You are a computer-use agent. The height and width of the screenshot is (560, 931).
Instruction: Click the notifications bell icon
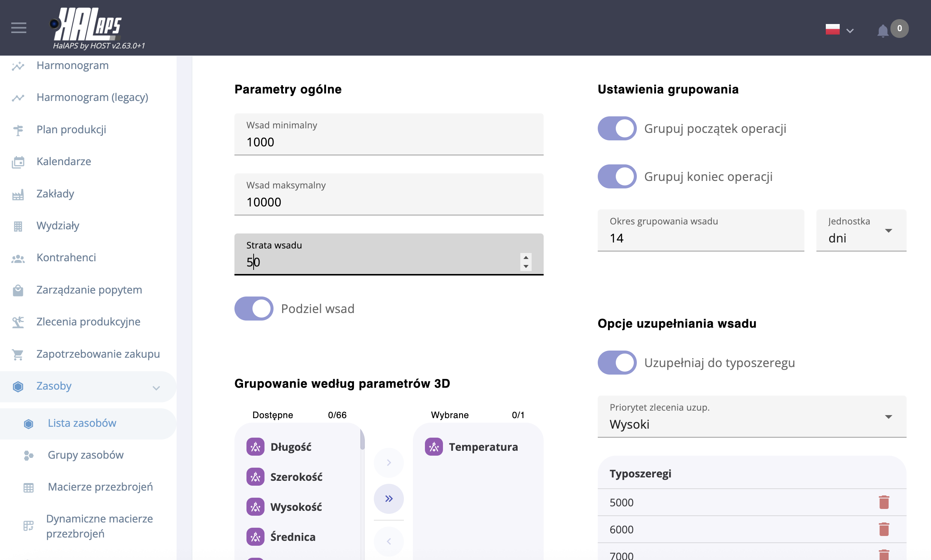[882, 31]
